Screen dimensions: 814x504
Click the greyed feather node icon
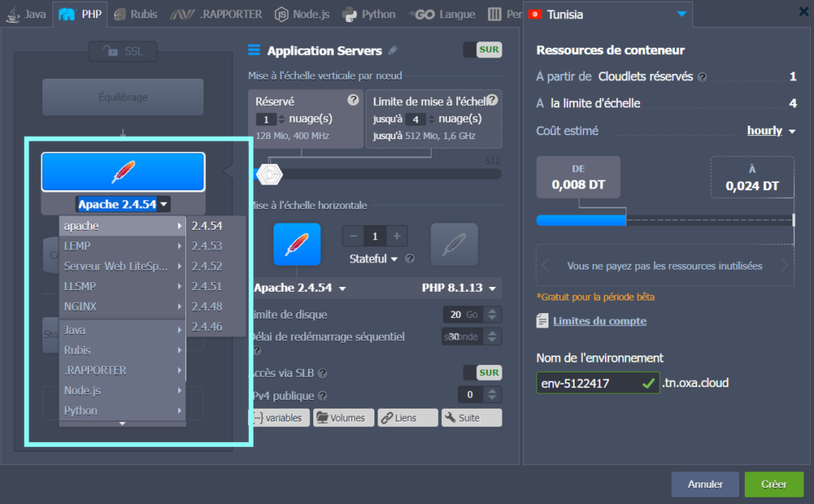click(x=454, y=244)
